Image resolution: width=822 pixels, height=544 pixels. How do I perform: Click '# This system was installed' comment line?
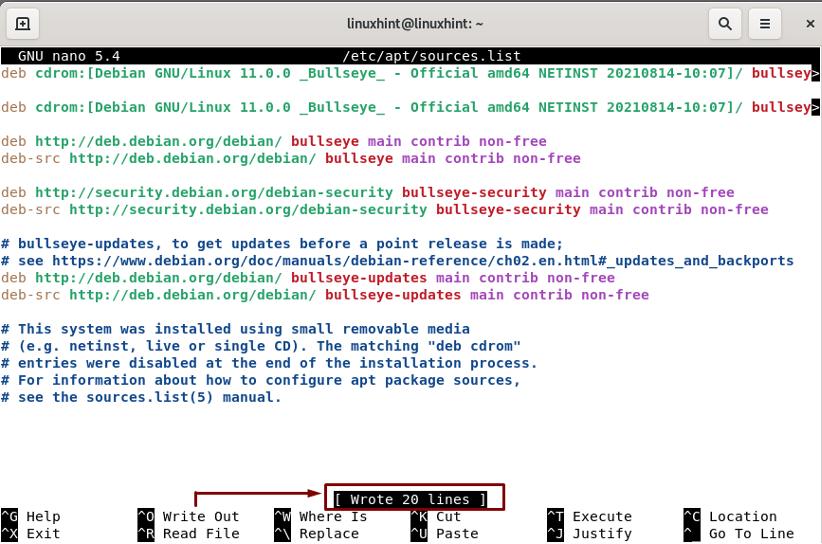pos(235,329)
